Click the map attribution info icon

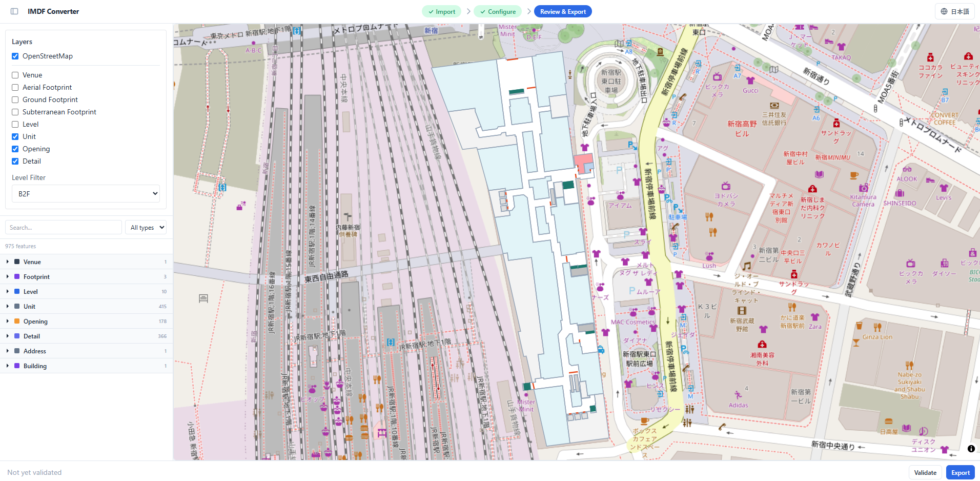pos(971,449)
